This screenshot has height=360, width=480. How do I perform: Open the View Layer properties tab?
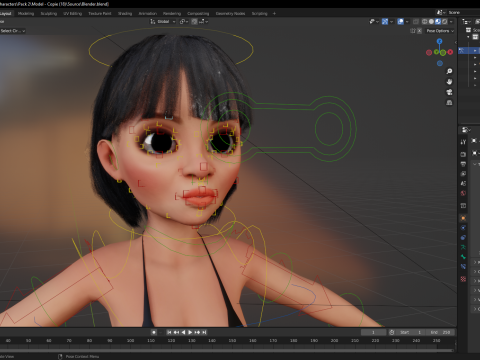(463, 174)
